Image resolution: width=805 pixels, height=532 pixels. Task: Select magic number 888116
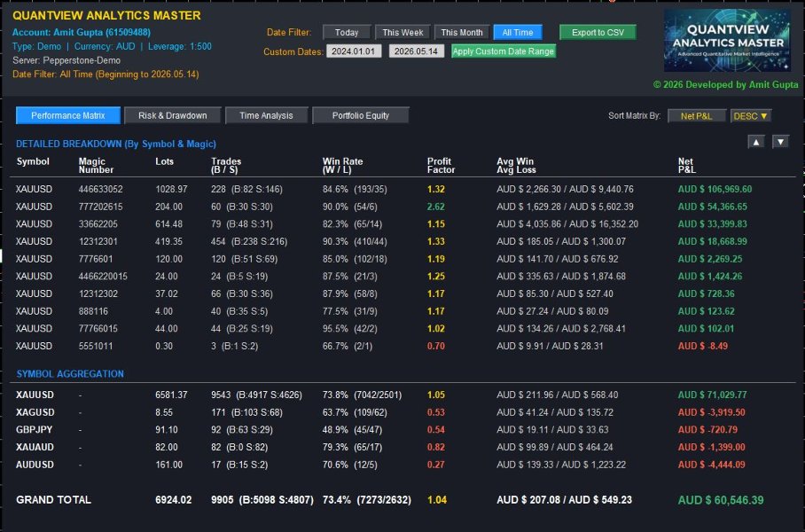pos(93,312)
